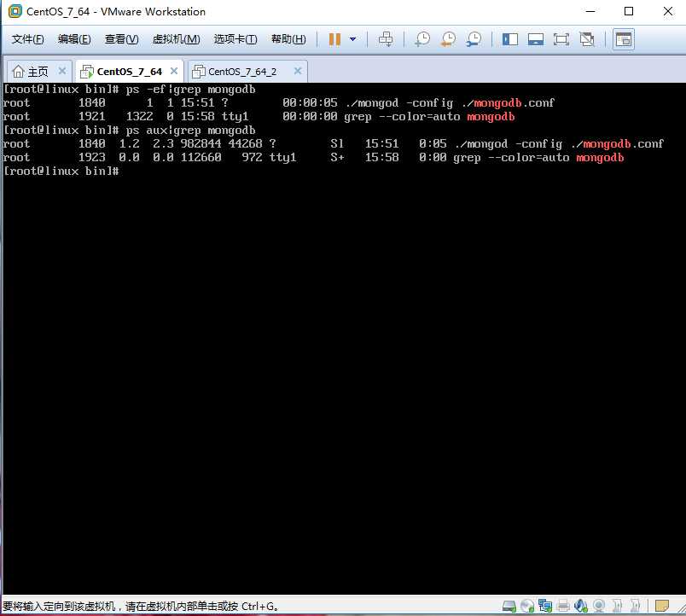The height and width of the screenshot is (616, 686).
Task: Revert the VM to its previous snapshot
Action: (448, 39)
